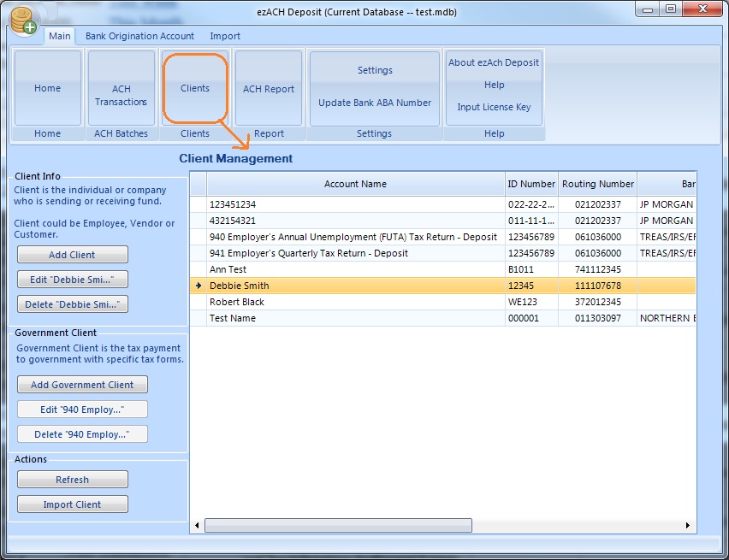Open ACH Transactions
This screenshot has height=560, width=729.
(120, 87)
